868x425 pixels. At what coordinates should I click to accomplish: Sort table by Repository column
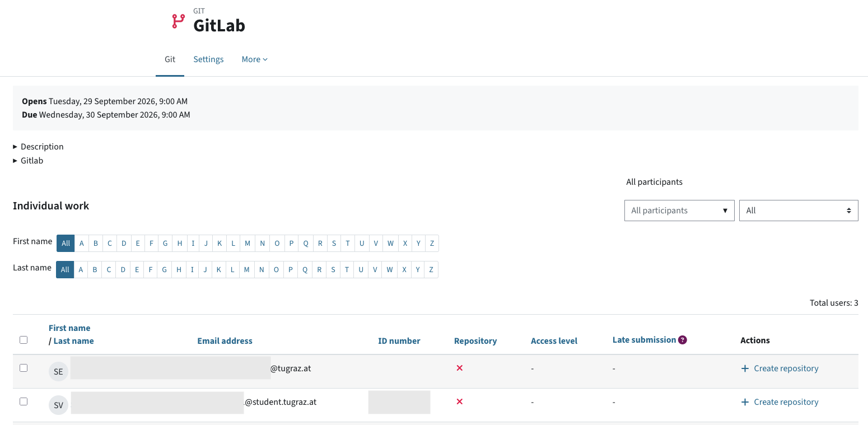click(x=475, y=341)
